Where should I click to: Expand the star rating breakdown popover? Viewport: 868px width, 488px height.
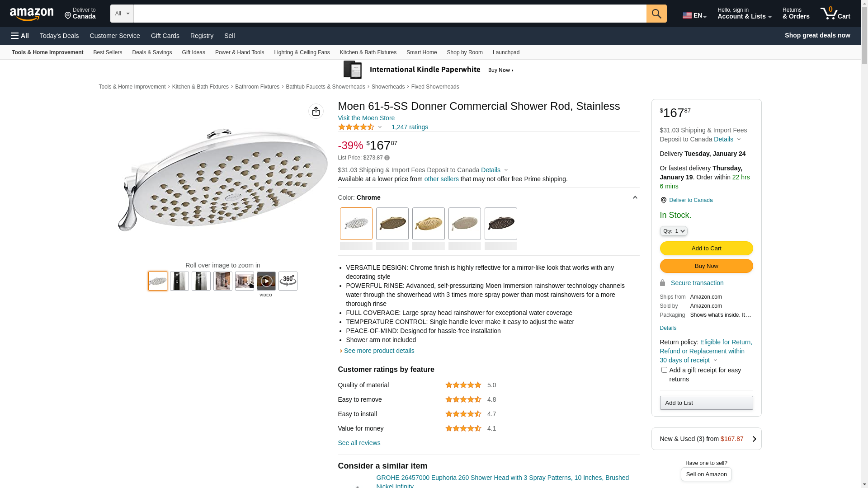point(380,127)
